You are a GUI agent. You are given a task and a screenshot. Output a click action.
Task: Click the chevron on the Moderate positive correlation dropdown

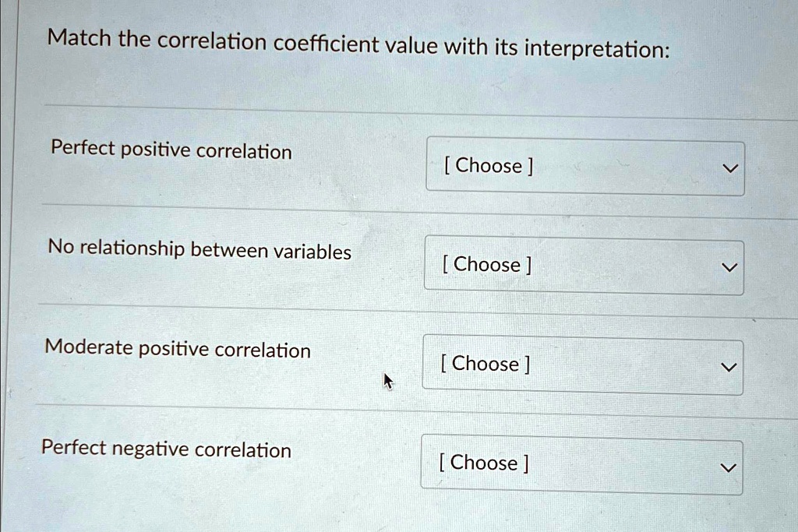(727, 366)
